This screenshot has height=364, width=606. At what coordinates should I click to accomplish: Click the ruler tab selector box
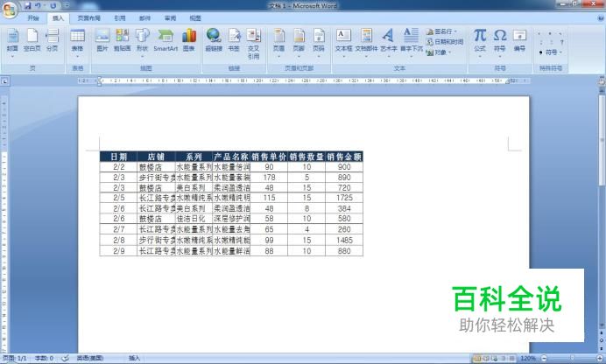(4, 81)
